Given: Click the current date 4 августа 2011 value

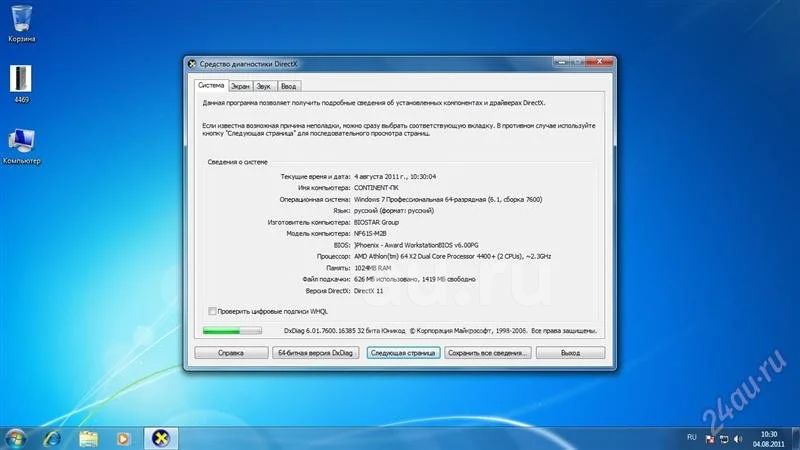Looking at the screenshot, I should pos(395,177).
